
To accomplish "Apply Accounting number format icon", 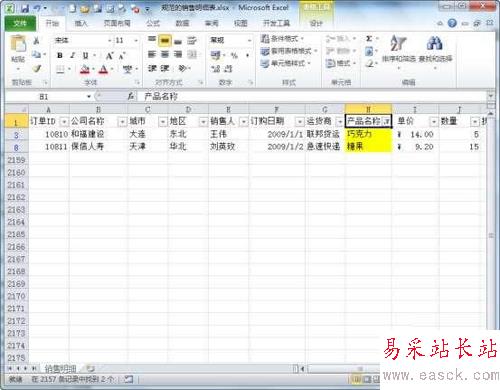I will pyautogui.click(x=215, y=55).
